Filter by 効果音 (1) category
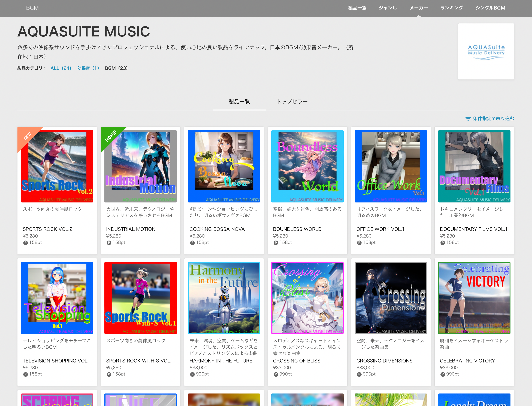This screenshot has width=532, height=406. [x=88, y=68]
